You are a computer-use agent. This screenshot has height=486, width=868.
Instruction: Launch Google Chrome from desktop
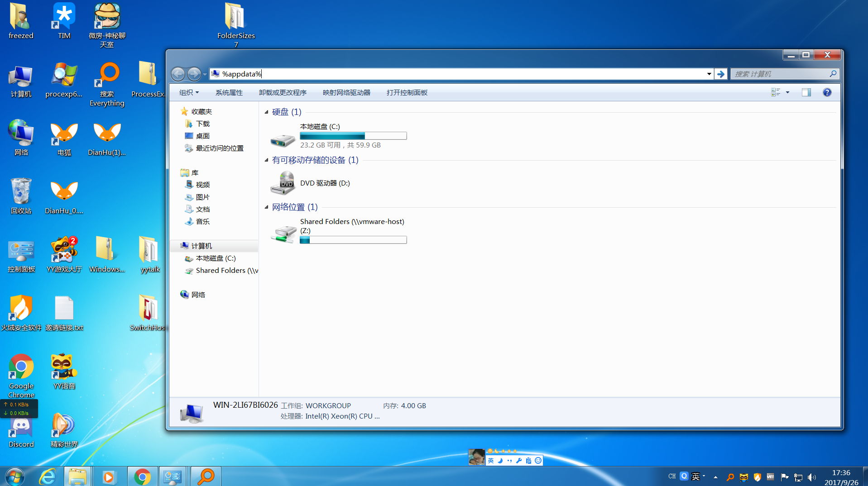(x=21, y=376)
